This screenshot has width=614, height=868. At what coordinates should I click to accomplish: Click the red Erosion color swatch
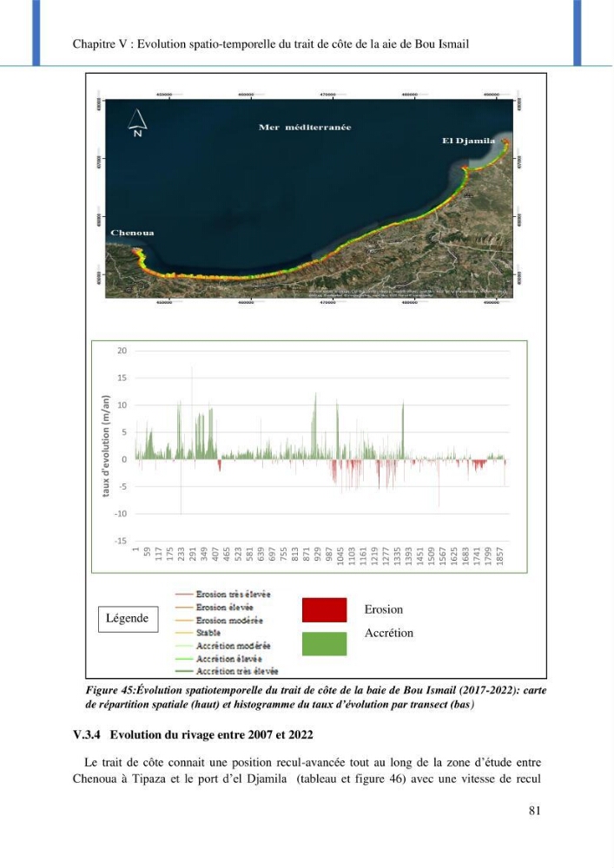tap(325, 609)
